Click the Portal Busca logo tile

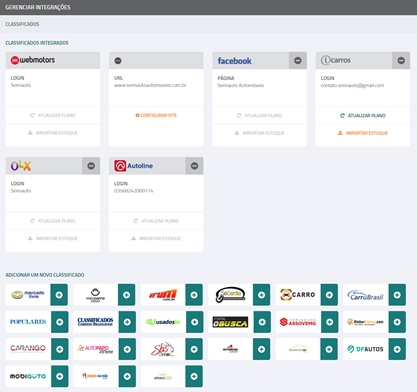pos(231,322)
